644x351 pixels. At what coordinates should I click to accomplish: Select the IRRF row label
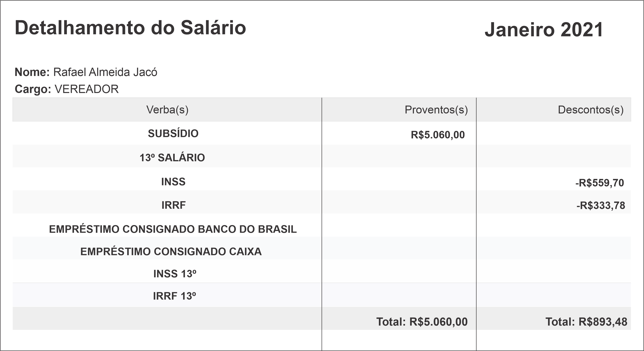click(174, 205)
